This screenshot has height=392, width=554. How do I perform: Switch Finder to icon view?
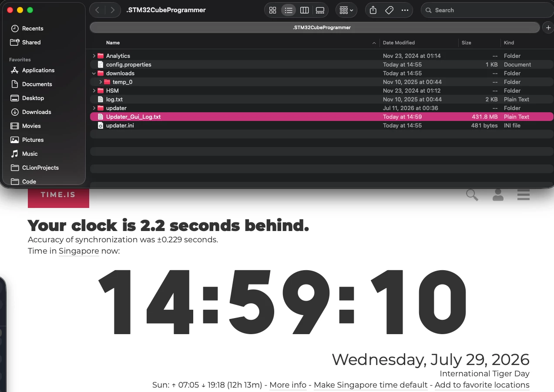click(x=273, y=10)
